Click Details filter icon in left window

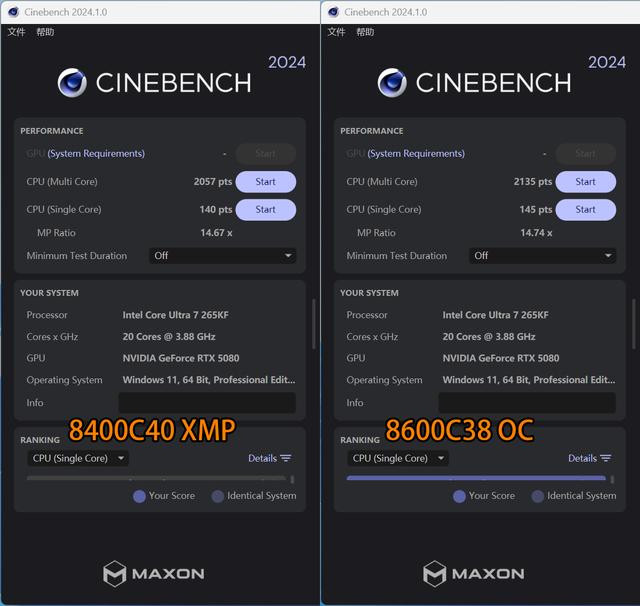tap(286, 458)
